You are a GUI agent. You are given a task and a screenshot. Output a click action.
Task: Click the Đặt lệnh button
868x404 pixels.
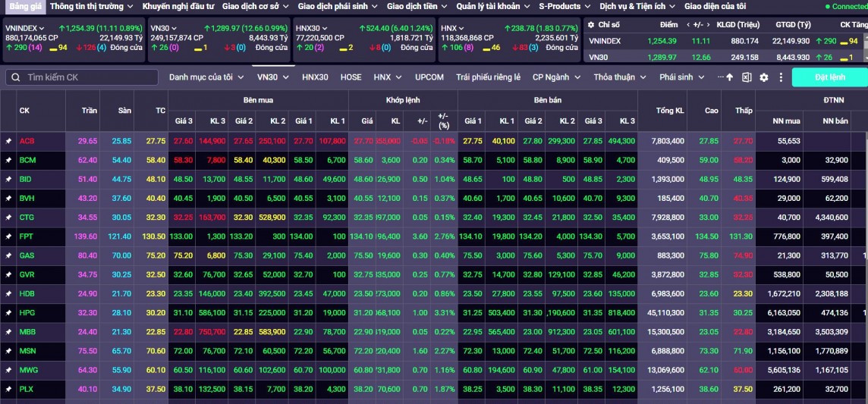829,77
